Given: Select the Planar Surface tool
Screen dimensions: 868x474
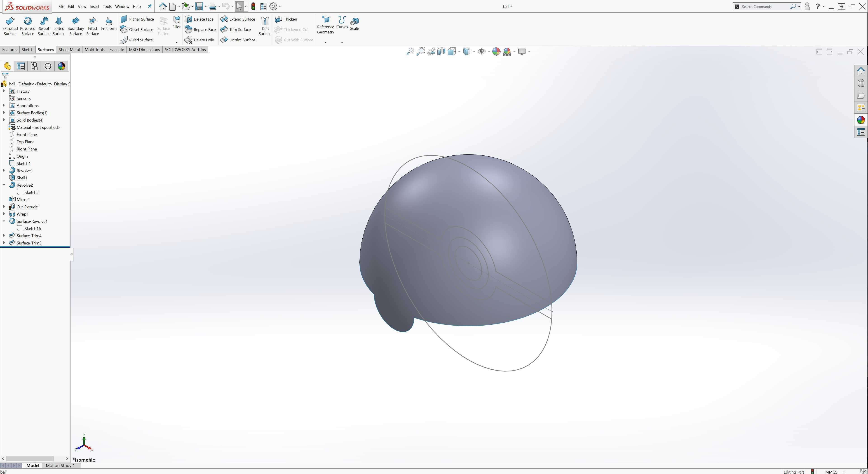Looking at the screenshot, I should click(x=137, y=19).
